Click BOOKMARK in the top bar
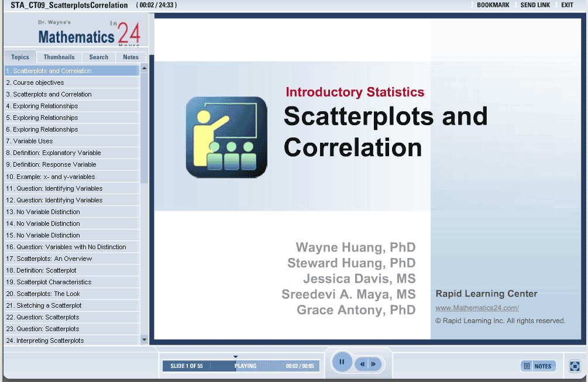The image size is (588, 382). pyautogui.click(x=493, y=5)
